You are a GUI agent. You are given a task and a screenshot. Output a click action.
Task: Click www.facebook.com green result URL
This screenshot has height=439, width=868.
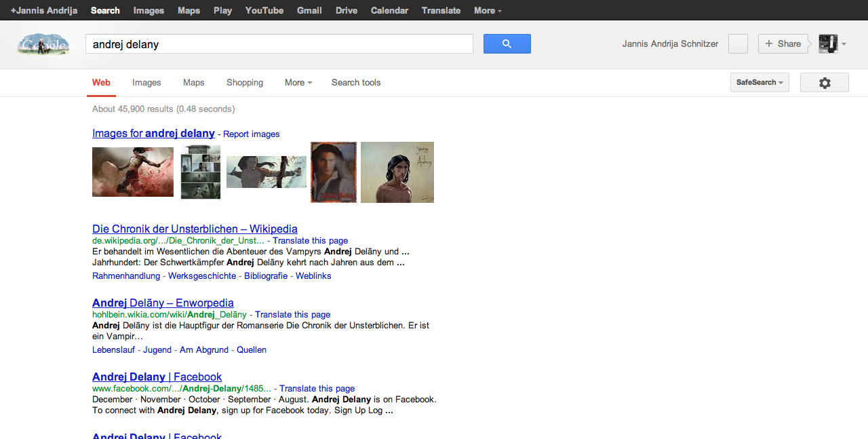pos(182,389)
